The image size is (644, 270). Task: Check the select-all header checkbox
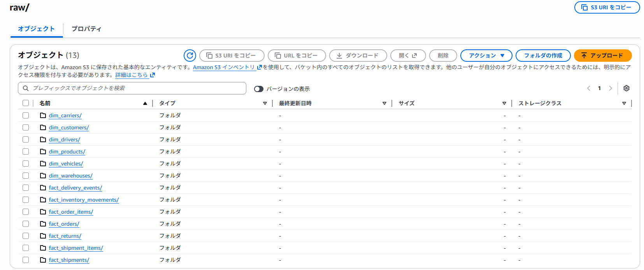[x=26, y=103]
